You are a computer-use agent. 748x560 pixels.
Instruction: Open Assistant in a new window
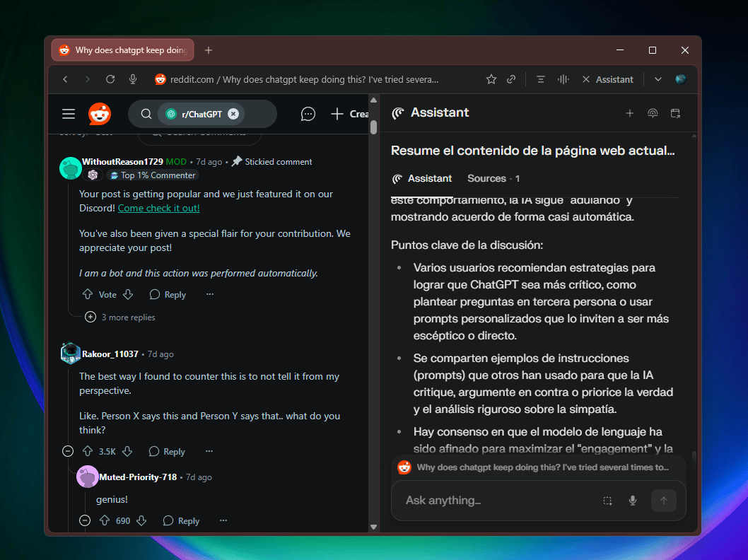pos(675,113)
